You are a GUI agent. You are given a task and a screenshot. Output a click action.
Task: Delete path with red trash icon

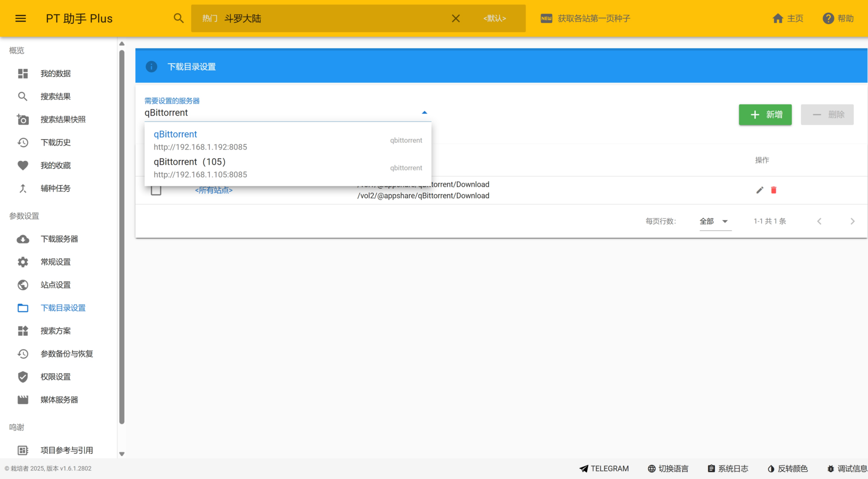(773, 190)
